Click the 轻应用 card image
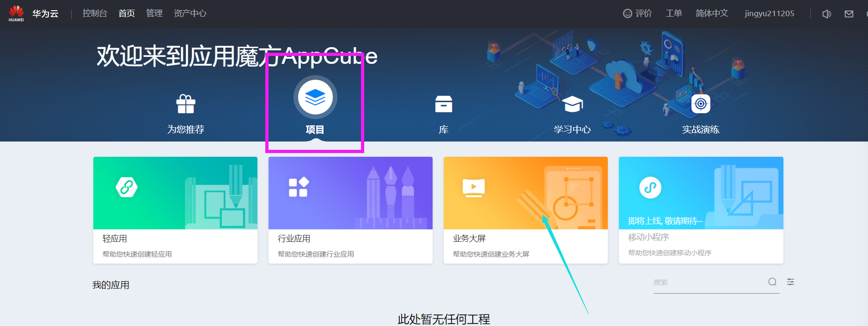The width and height of the screenshot is (868, 326). [175, 193]
